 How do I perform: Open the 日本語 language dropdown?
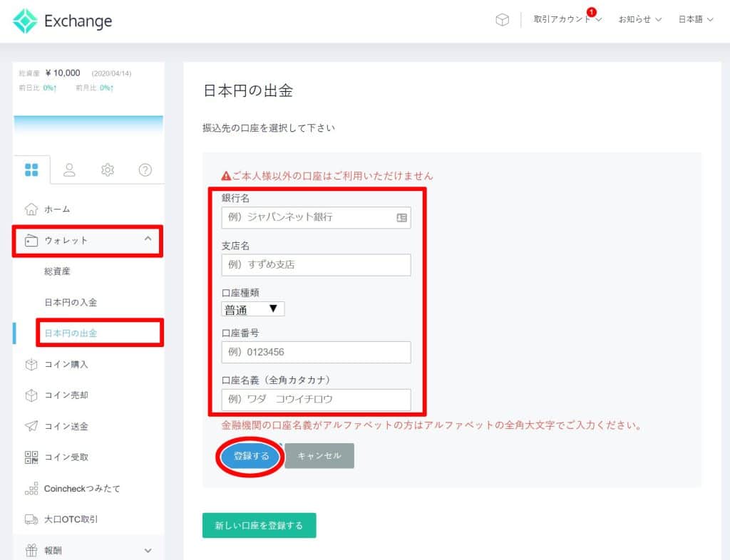click(x=696, y=19)
